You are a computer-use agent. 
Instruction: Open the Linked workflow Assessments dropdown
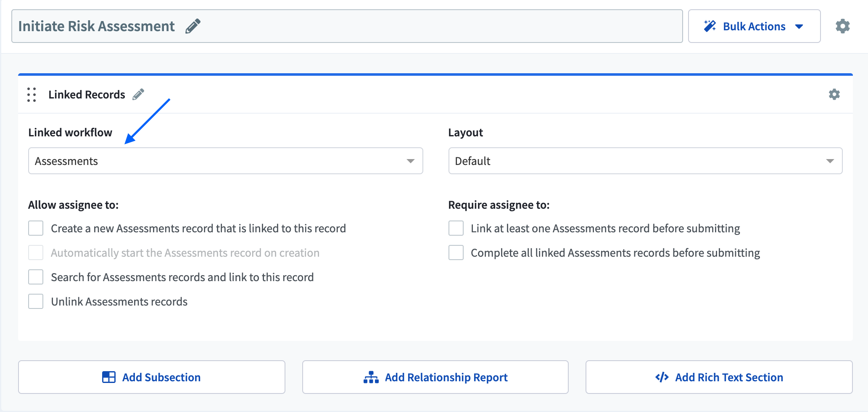(x=225, y=161)
